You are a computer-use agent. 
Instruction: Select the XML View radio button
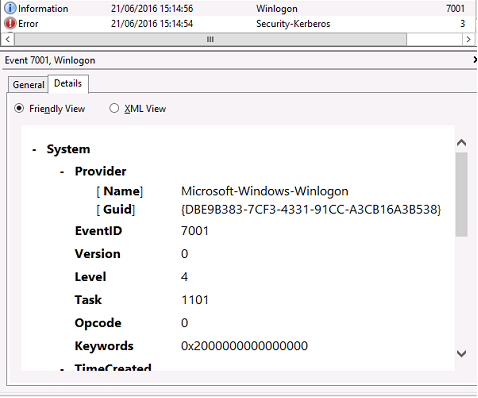point(114,108)
